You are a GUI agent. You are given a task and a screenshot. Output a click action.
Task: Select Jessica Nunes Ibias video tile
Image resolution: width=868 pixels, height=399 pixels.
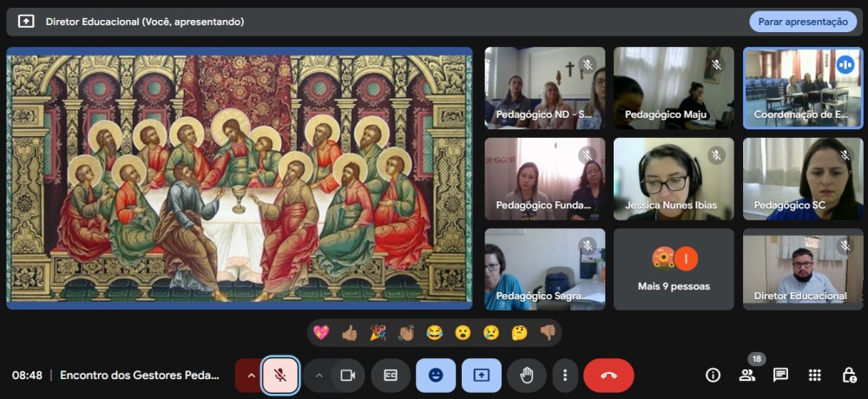point(674,179)
